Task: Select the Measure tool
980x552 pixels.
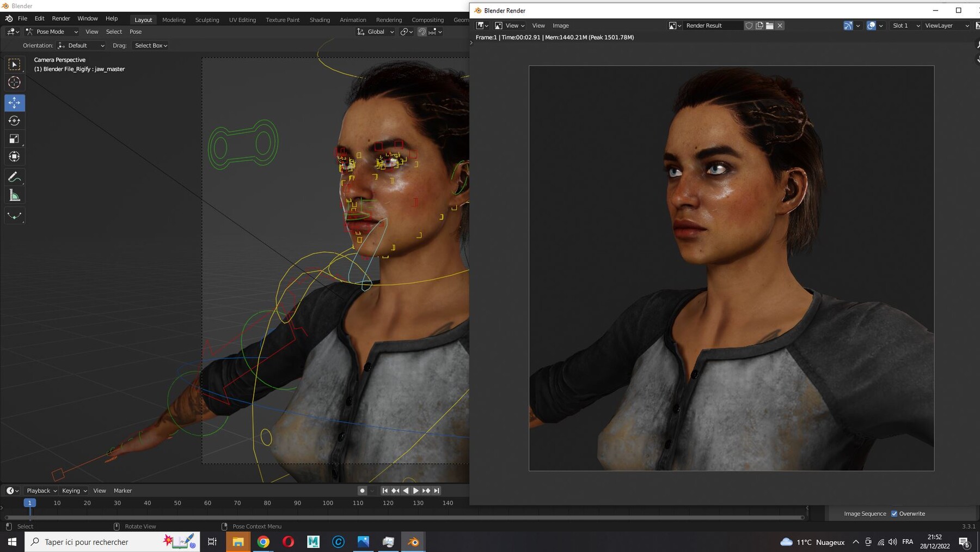Action: pyautogui.click(x=15, y=196)
